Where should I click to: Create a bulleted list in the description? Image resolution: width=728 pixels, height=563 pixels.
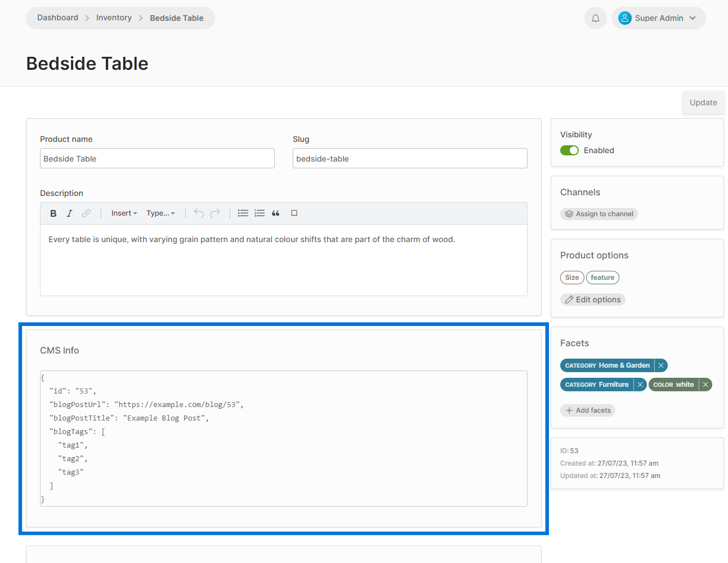[x=243, y=213]
